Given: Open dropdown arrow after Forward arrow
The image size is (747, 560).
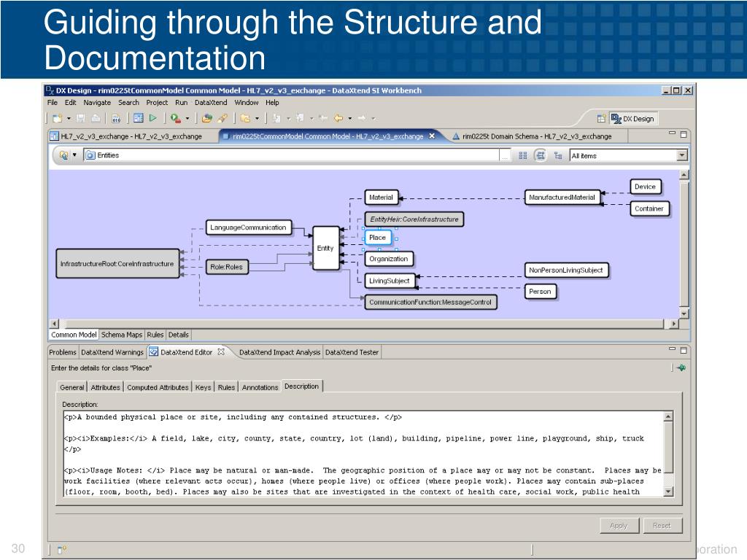Looking at the screenshot, I should click(373, 119).
